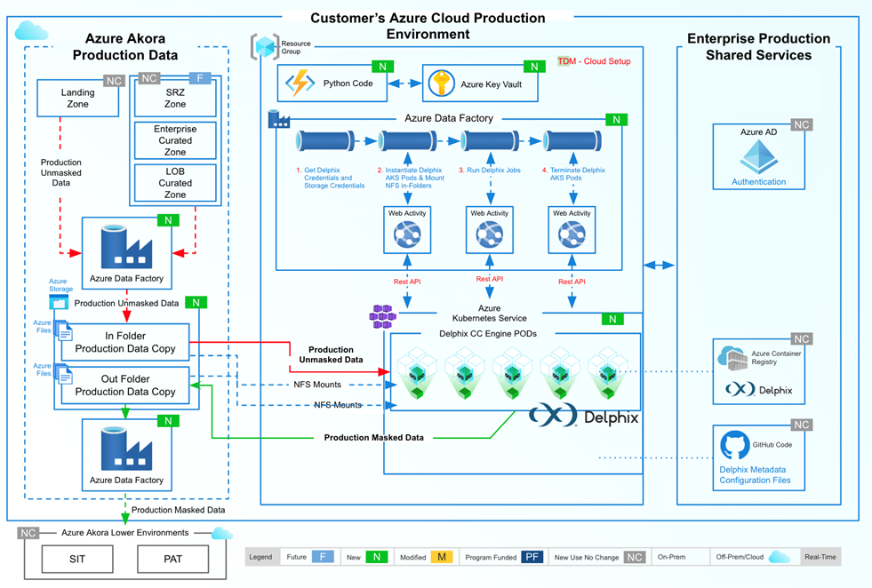This screenshot has height=588, width=872.
Task: Click the Azure Container Registry icon
Action: [x=733, y=358]
